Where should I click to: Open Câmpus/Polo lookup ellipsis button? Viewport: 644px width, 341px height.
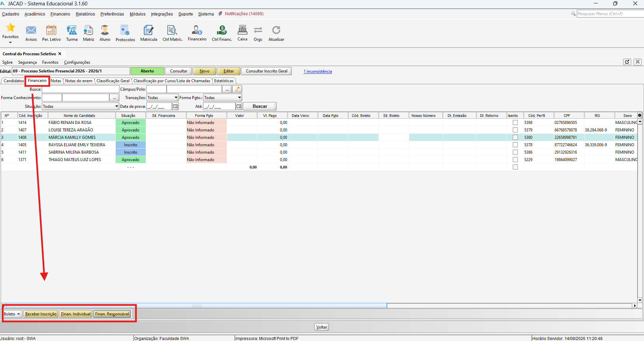tap(227, 89)
